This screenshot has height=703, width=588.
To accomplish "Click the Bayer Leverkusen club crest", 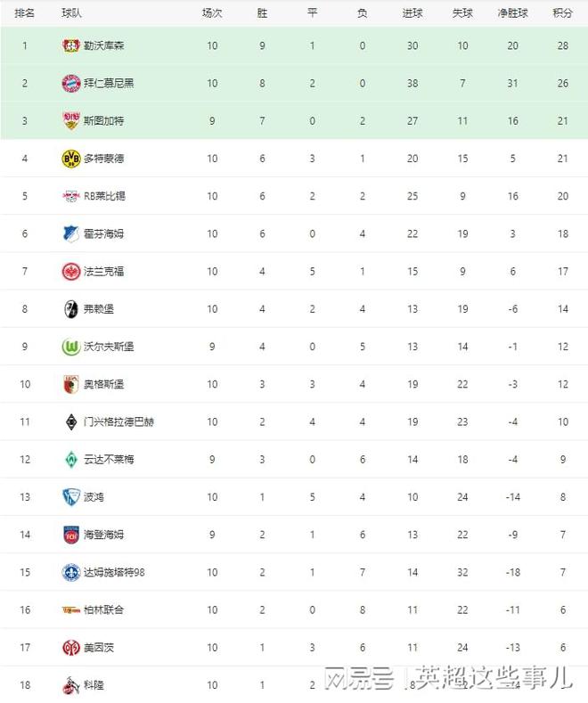I will point(70,45).
